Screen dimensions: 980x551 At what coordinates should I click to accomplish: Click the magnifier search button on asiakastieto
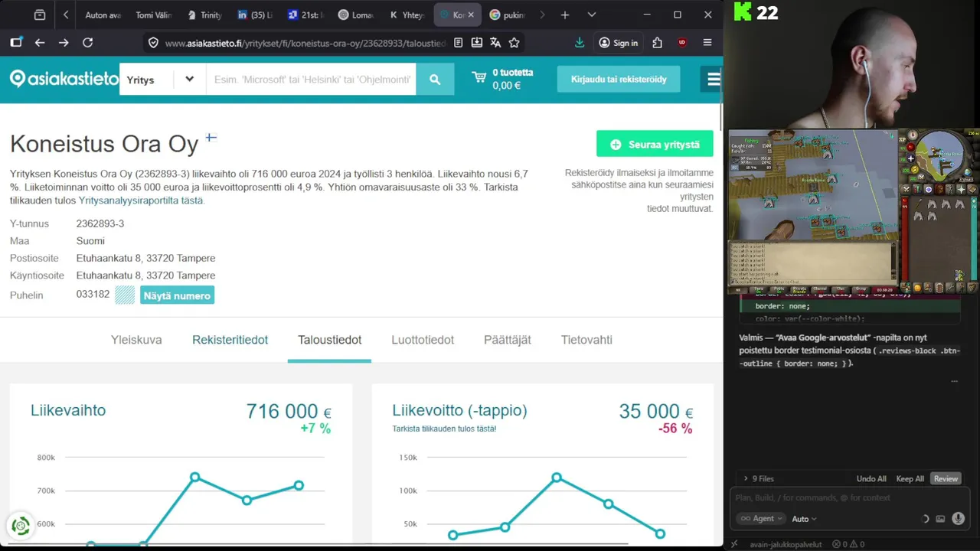[x=435, y=80]
